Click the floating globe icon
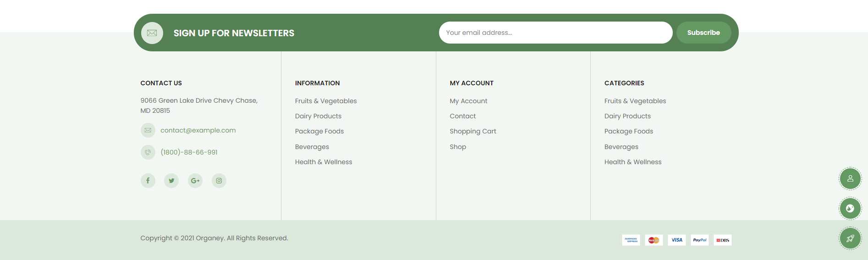 pyautogui.click(x=850, y=209)
